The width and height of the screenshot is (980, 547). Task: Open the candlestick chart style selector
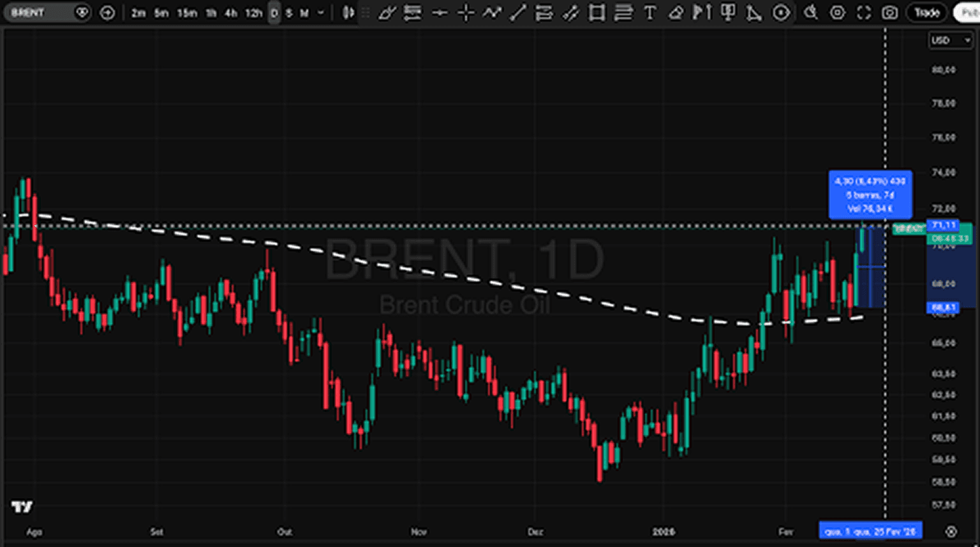pos(348,13)
